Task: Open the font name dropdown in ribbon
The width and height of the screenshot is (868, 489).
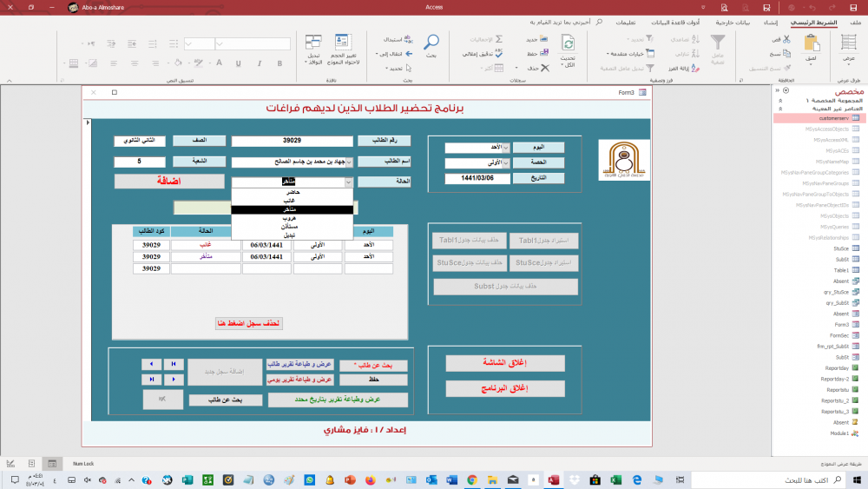Action: pyautogui.click(x=220, y=43)
